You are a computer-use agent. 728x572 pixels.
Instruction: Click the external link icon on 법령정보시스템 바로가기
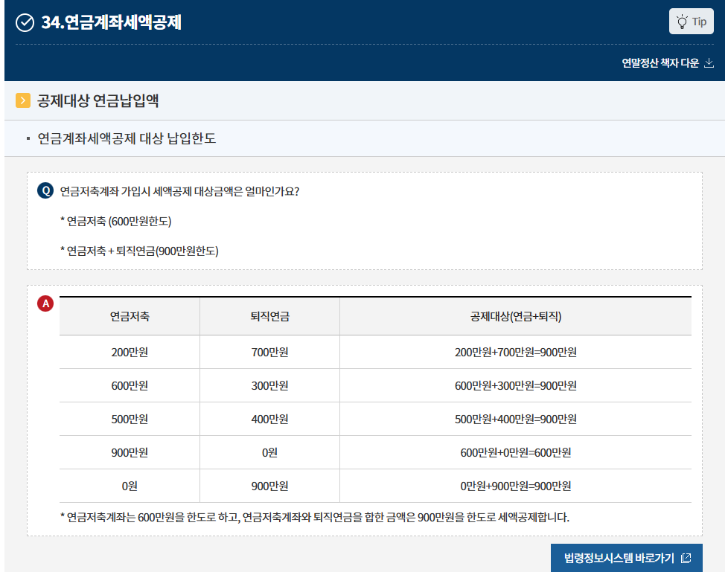tap(688, 555)
